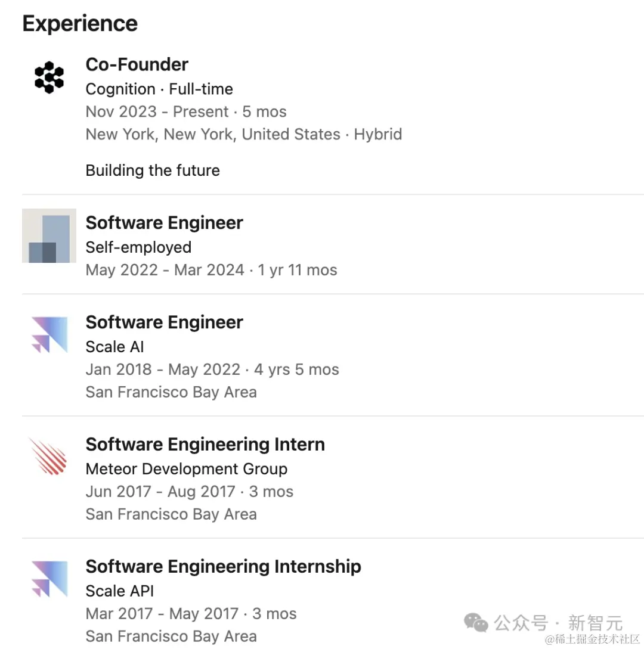The height and width of the screenshot is (649, 644).
Task: Select the 'Building the future' description text
Action: coord(153,170)
